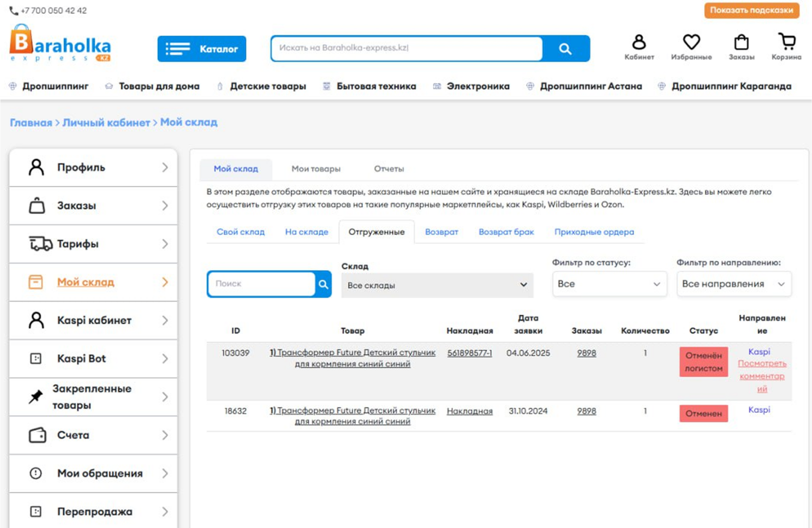Viewport: 812px width, 528px height.
Task: Switch to the Возврат брак tab
Action: click(506, 232)
